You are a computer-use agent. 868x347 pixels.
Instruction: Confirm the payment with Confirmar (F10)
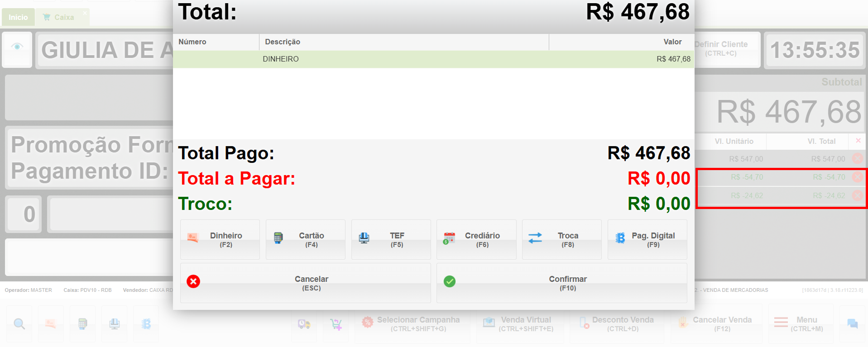point(561,283)
